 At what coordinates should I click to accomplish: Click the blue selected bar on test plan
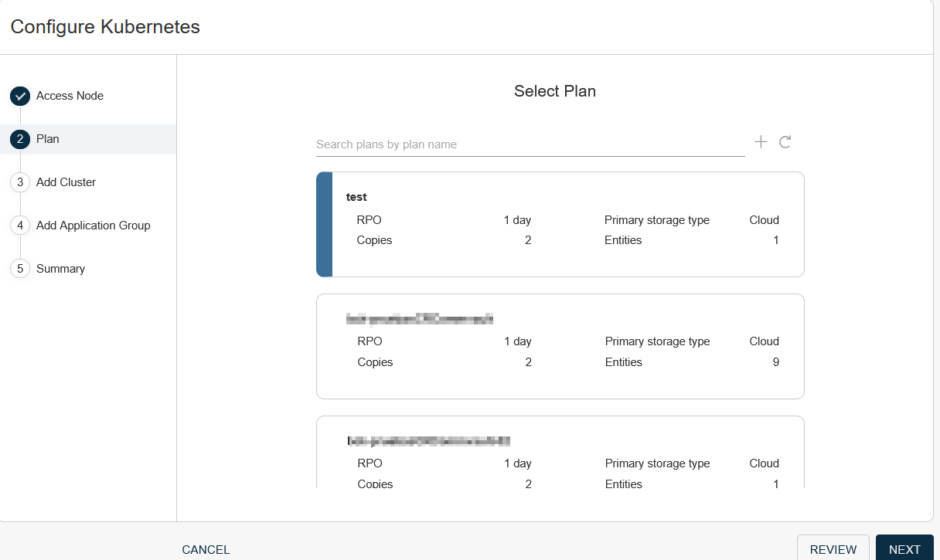(325, 224)
